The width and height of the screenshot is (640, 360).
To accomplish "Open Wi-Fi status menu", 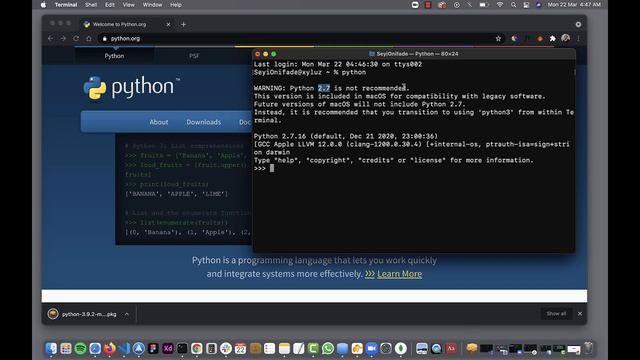I will (x=500, y=5).
